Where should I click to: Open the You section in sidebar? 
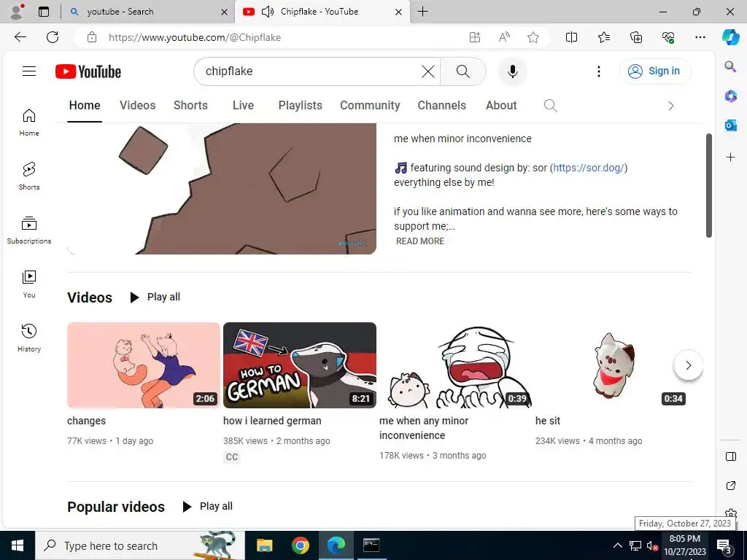[x=29, y=284]
